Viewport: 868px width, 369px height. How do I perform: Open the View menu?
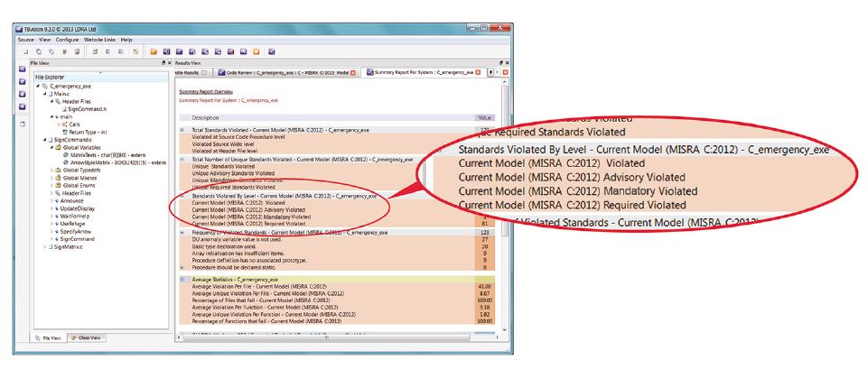44,40
